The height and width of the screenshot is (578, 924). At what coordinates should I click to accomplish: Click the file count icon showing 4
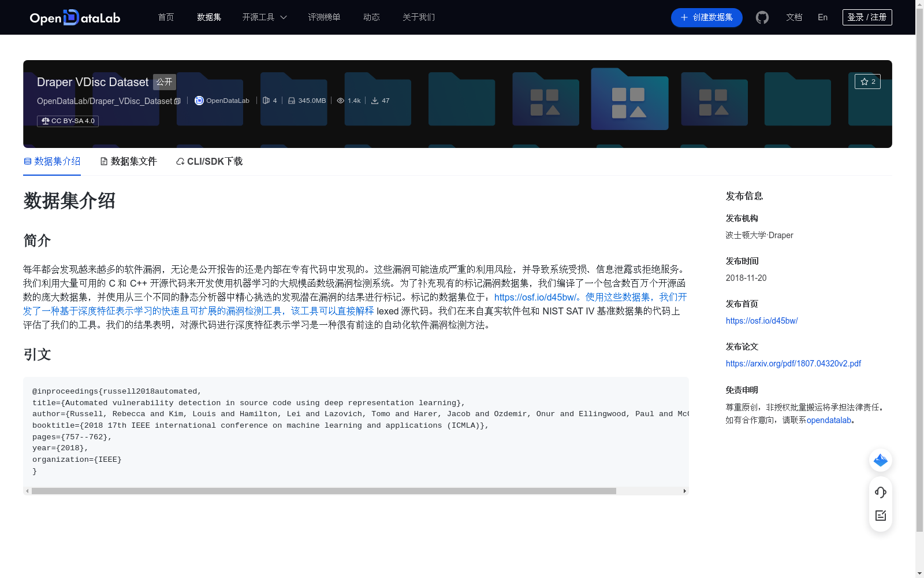pyautogui.click(x=266, y=101)
